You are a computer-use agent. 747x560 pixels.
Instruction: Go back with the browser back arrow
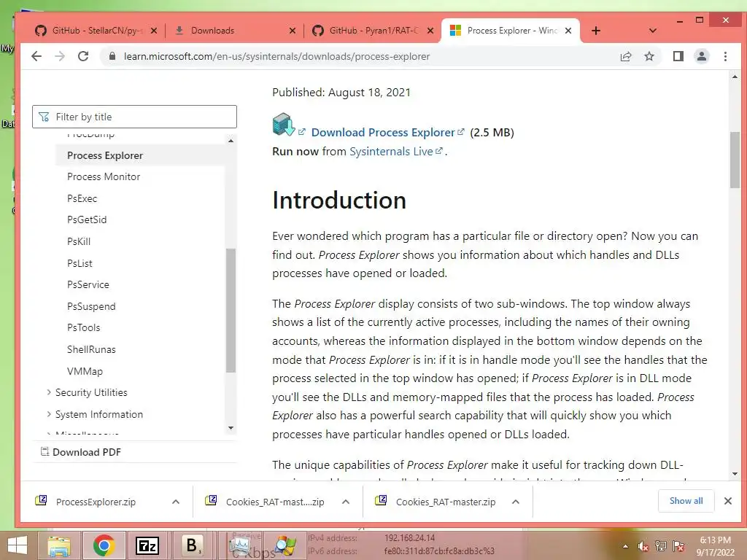pyautogui.click(x=36, y=56)
